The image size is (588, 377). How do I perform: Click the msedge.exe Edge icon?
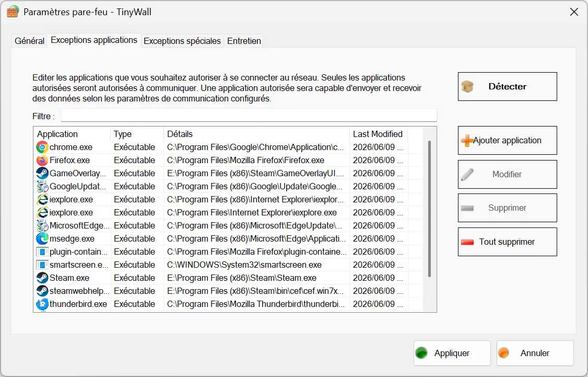[x=42, y=239]
